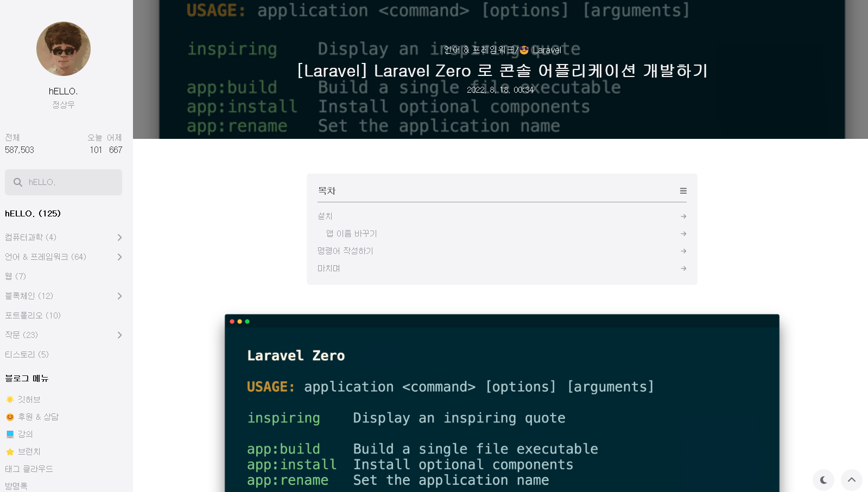
Task: Open the 후원 & 상담 menu link
Action: (39, 417)
